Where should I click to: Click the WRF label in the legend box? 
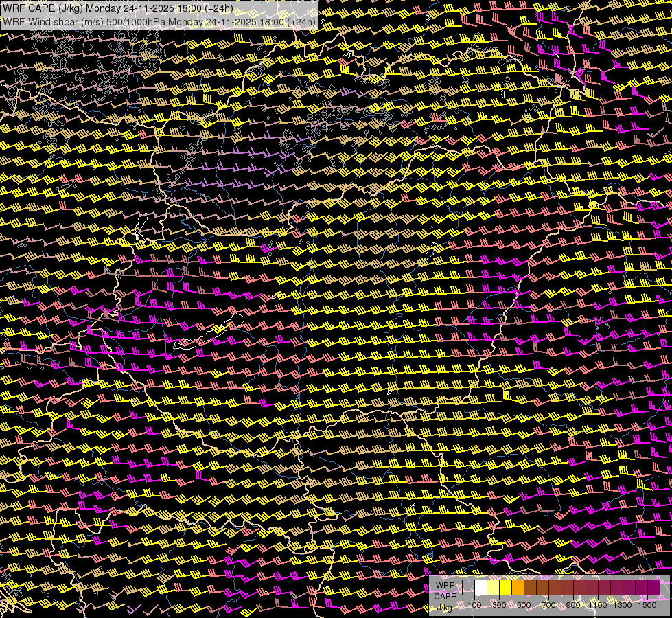click(445, 586)
